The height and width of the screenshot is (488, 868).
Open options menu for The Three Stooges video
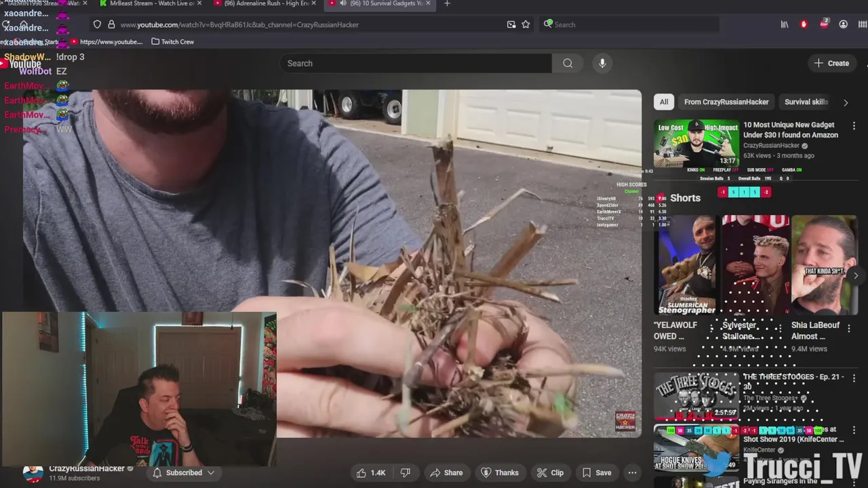[x=854, y=378]
